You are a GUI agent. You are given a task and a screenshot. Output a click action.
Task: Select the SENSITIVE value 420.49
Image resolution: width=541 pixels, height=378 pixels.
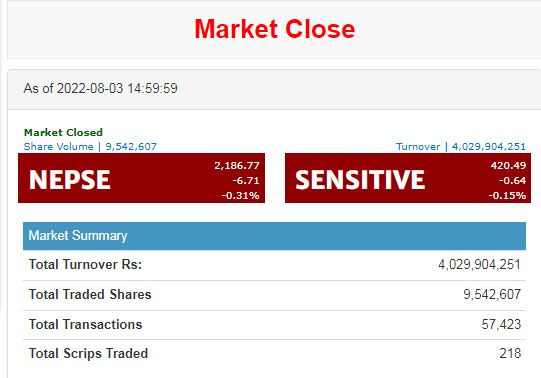pyautogui.click(x=508, y=166)
